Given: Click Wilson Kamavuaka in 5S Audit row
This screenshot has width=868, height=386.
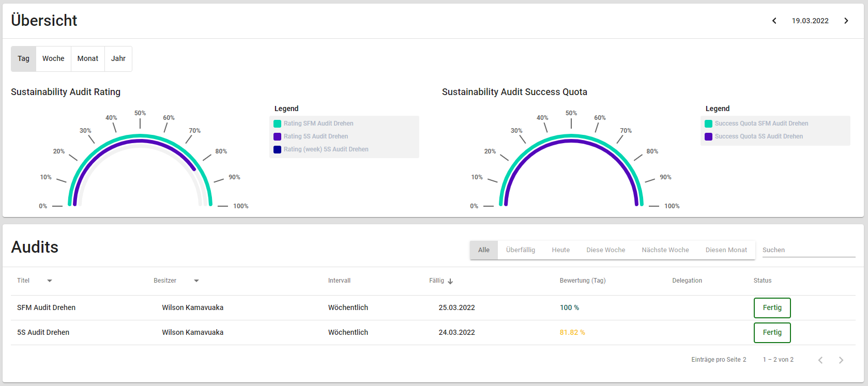Looking at the screenshot, I should click(x=193, y=332).
